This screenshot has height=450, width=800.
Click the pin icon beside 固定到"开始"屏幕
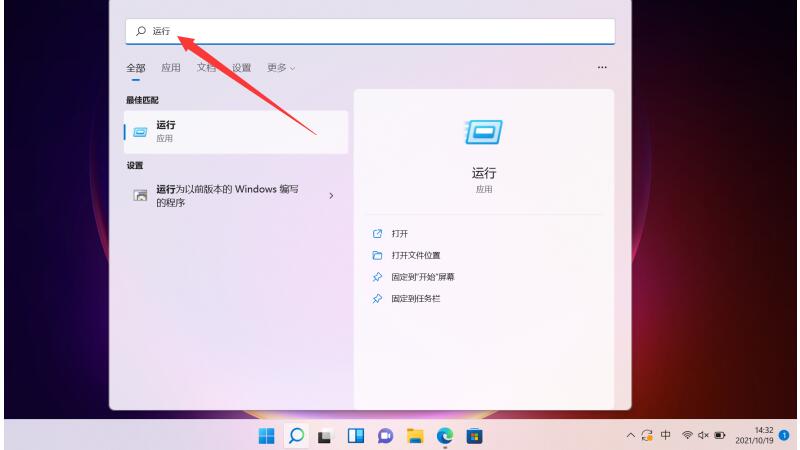[x=377, y=277]
